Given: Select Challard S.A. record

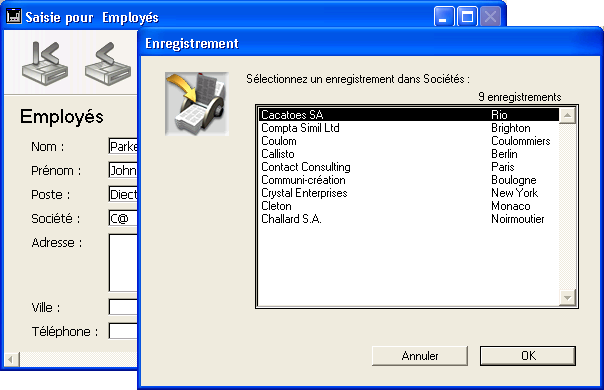Looking at the screenshot, I should (408, 219).
